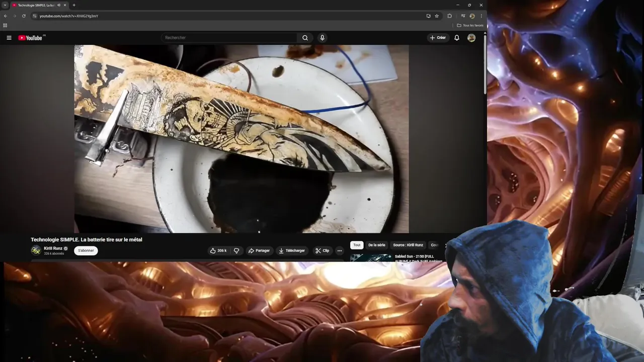Click the youtube.com address bar URL

(x=69, y=16)
